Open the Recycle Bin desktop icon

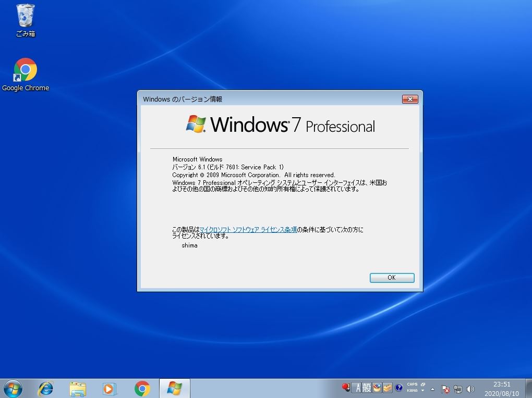26,20
